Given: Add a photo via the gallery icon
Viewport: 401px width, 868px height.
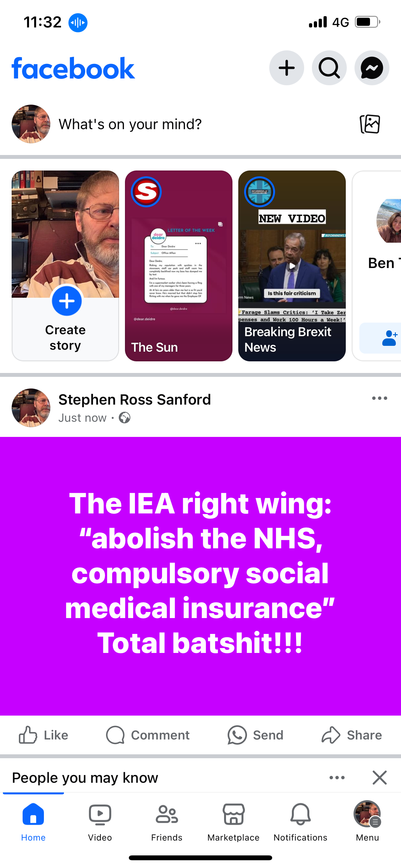Looking at the screenshot, I should [370, 124].
